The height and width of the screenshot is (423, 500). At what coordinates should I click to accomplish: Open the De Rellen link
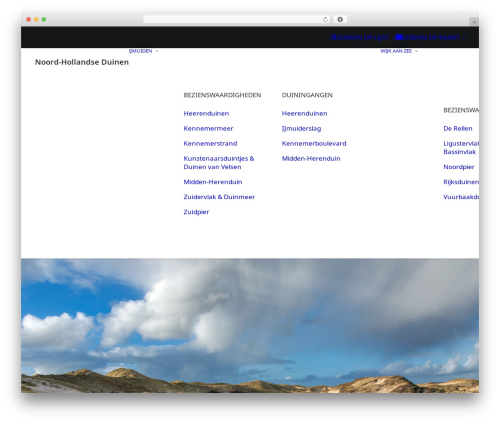click(458, 128)
